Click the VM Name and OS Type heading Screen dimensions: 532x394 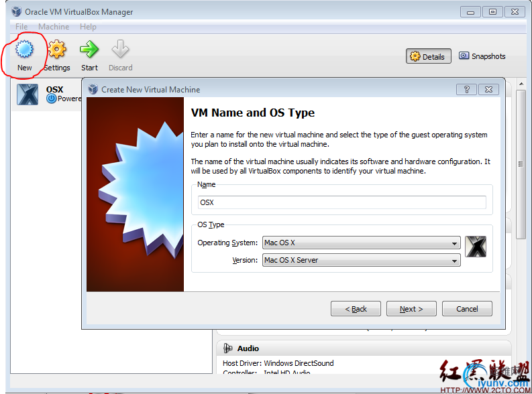253,113
